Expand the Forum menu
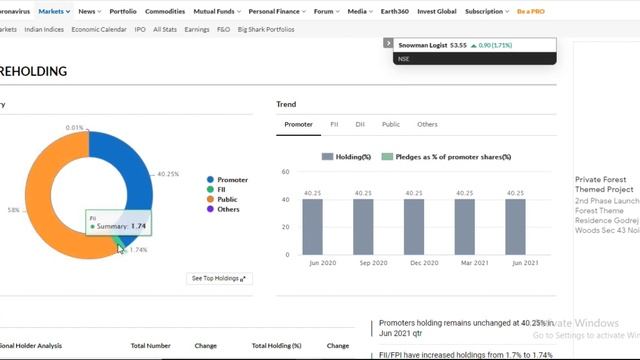 pyautogui.click(x=326, y=11)
